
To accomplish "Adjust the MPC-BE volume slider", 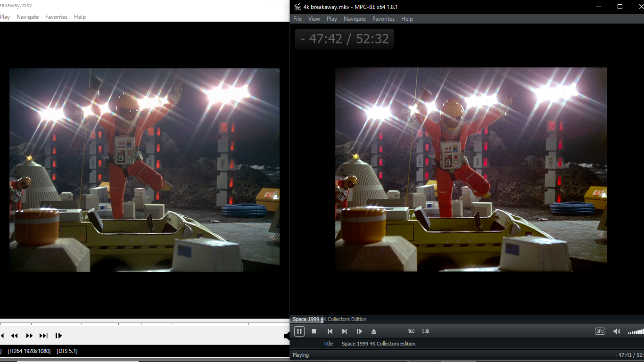I will pos(636,331).
